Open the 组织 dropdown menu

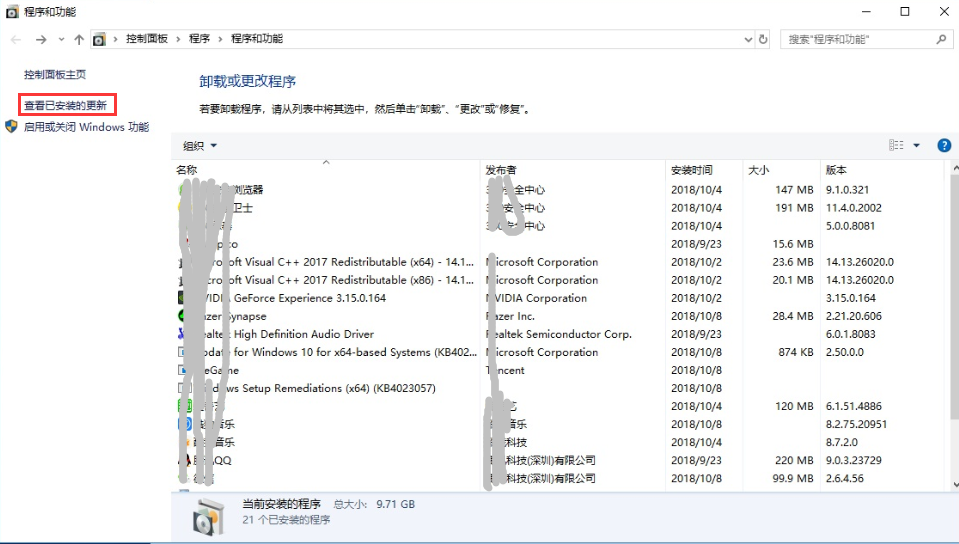200,146
